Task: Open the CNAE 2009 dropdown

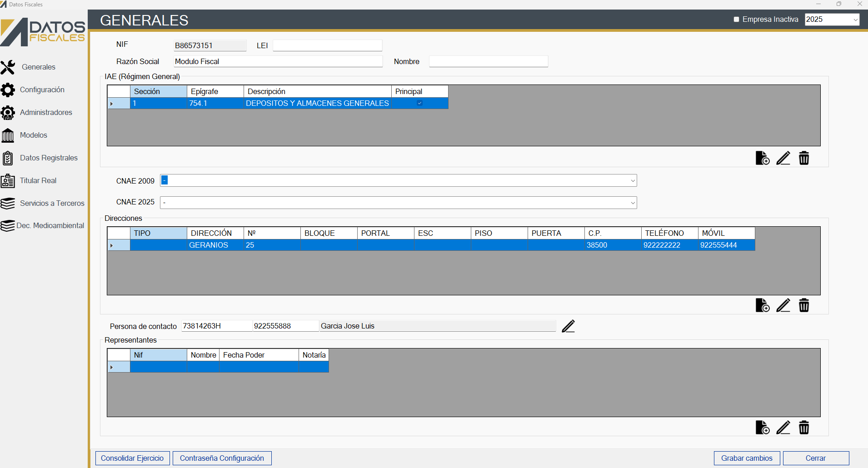Action: point(632,181)
